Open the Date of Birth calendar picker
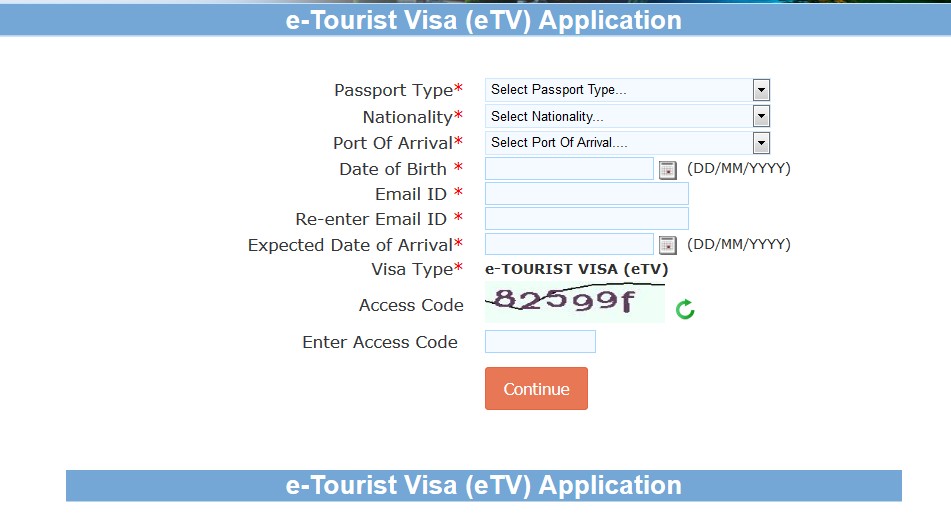This screenshot has width=951, height=532. 667,170
